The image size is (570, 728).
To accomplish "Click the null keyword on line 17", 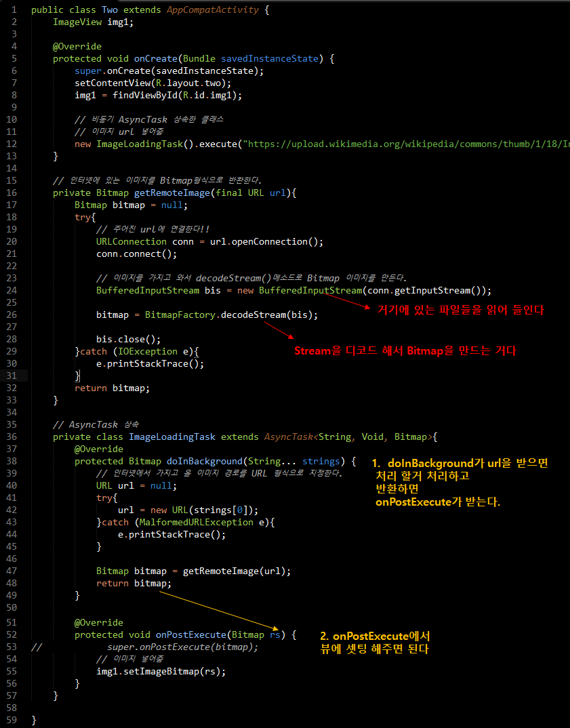I will (x=171, y=205).
